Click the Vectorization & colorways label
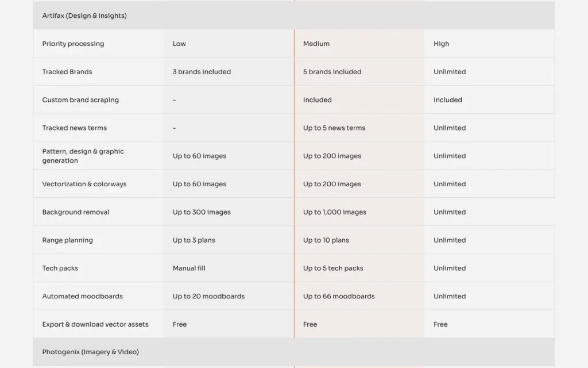Image resolution: width=588 pixels, height=368 pixels. [84, 184]
